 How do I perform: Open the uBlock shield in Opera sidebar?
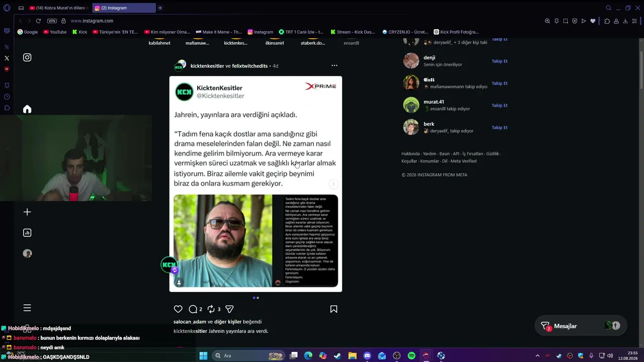point(7,69)
